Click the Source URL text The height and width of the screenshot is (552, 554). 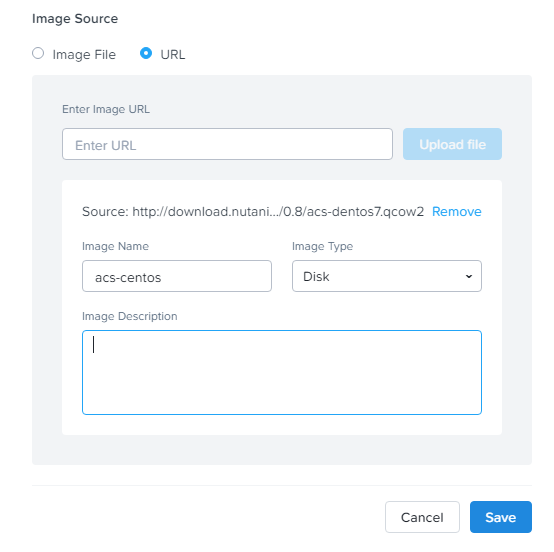(253, 212)
